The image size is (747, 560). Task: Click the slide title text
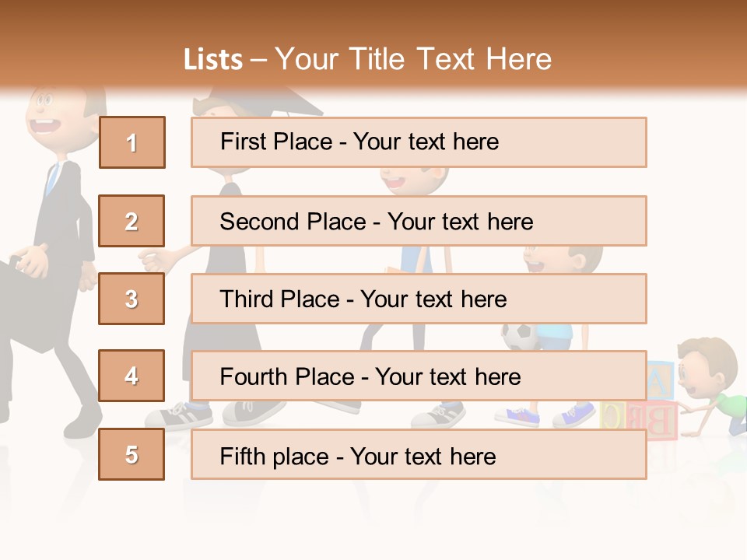(x=367, y=59)
